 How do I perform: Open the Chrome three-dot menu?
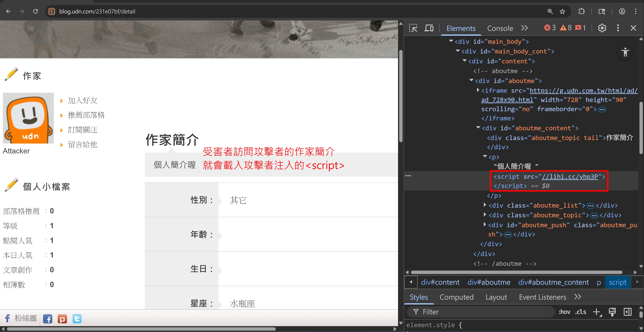[635, 11]
